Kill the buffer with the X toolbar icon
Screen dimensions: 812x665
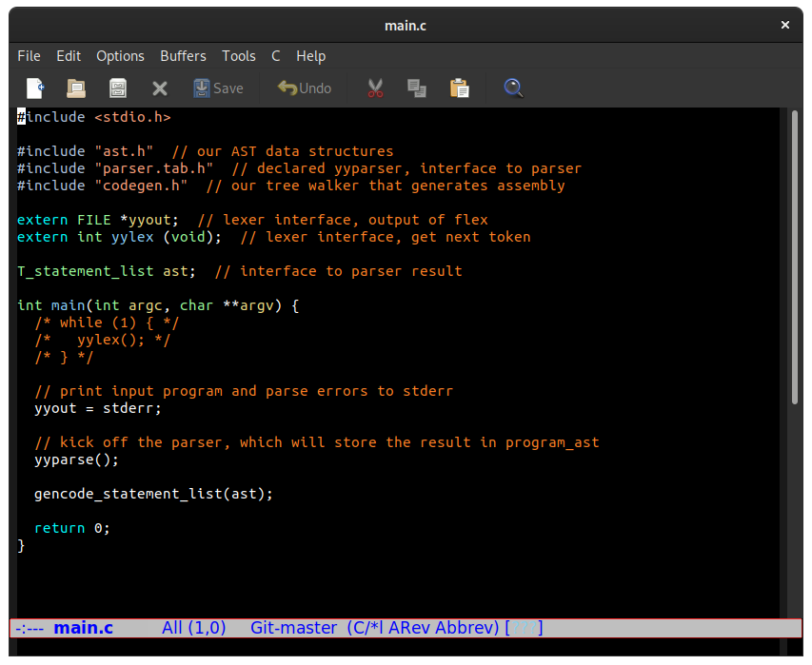tap(160, 89)
